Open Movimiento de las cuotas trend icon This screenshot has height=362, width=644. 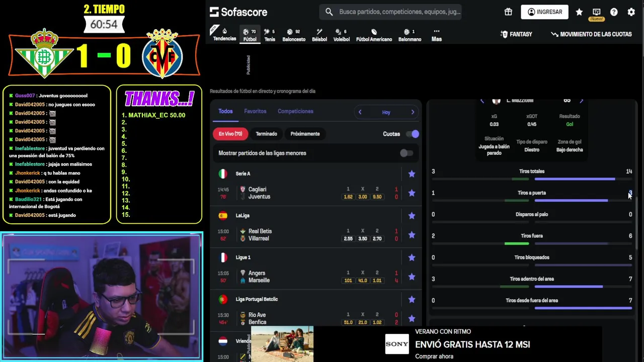tap(554, 34)
